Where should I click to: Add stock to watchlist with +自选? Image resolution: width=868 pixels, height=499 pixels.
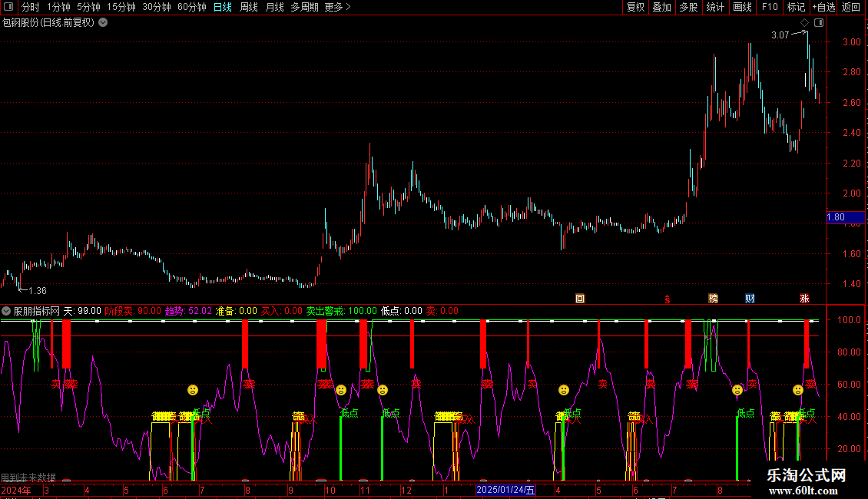coord(823,7)
